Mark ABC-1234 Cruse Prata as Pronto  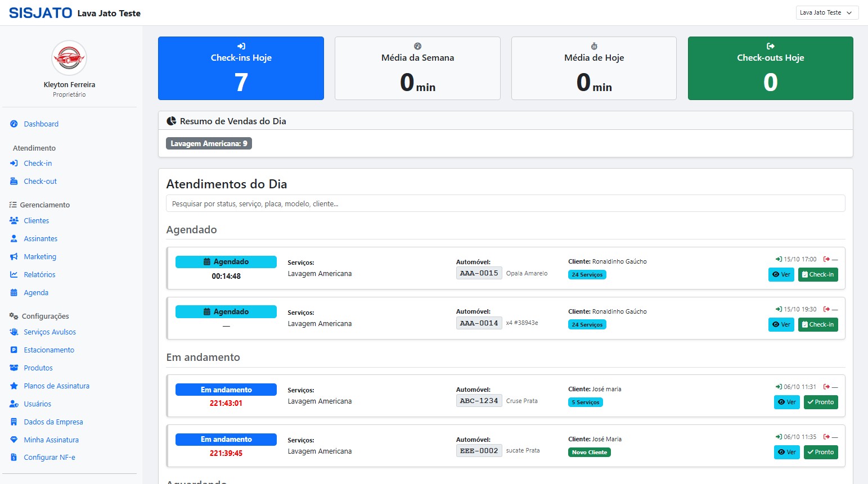pyautogui.click(x=820, y=402)
